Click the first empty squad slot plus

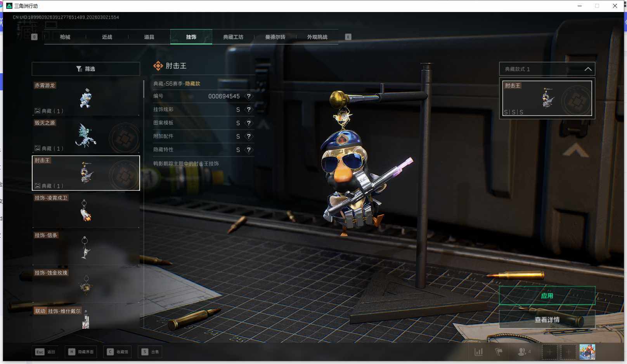pyautogui.click(x=549, y=352)
